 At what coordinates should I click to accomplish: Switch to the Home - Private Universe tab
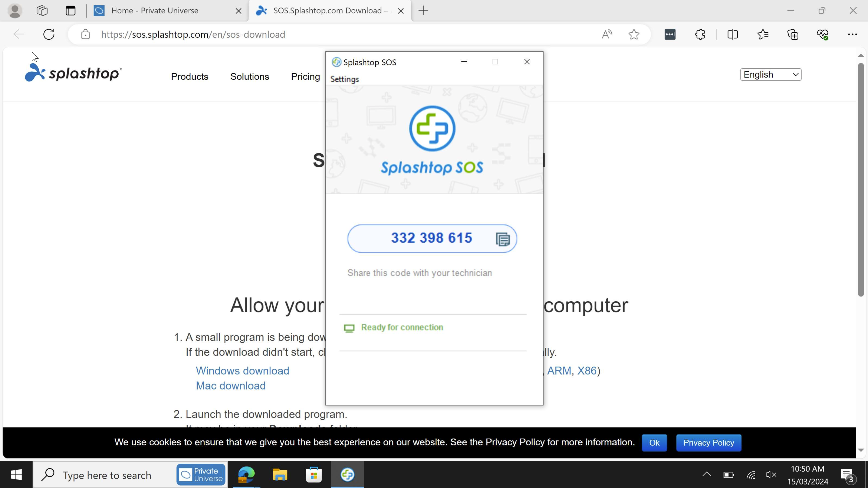click(x=155, y=11)
